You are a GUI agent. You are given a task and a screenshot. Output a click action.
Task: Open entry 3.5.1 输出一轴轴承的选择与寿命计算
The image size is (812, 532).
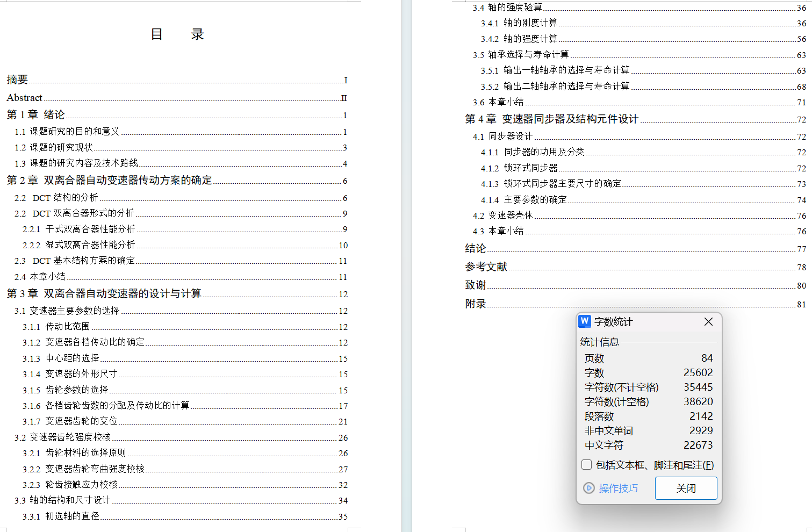click(x=643, y=70)
